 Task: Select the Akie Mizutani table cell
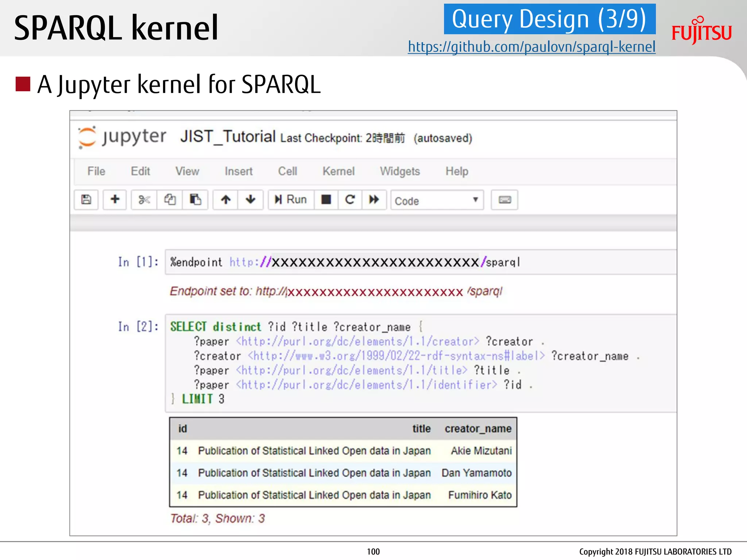coord(481,451)
